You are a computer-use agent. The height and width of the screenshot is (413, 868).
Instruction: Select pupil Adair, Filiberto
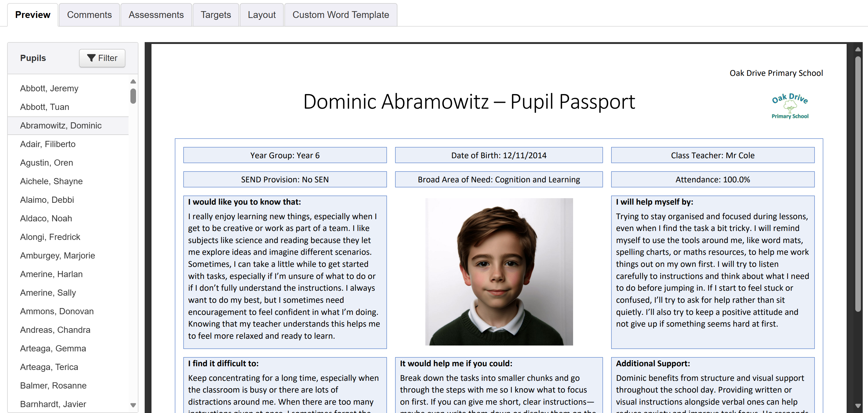tap(48, 144)
